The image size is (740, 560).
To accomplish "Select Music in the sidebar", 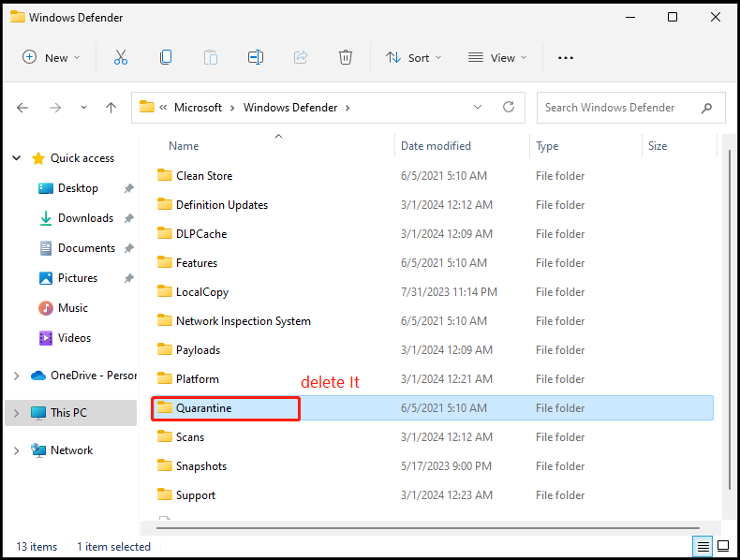I will 73,308.
